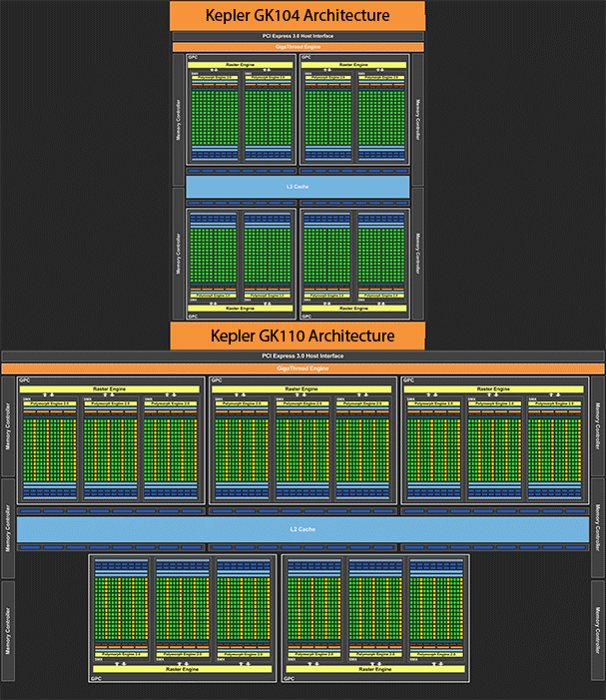Click the Kepler GK104 Architecture title banner
606x700 pixels.
[298, 16]
